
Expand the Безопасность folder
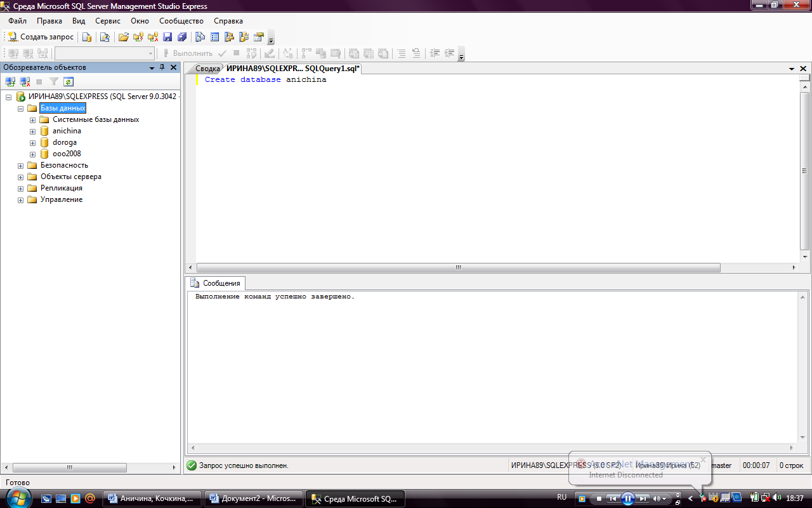click(20, 165)
